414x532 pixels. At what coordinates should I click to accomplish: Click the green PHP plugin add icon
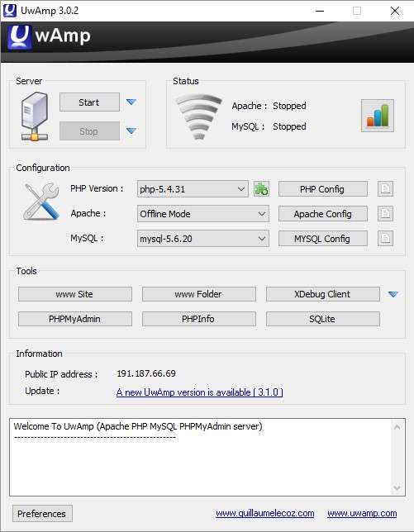point(261,188)
